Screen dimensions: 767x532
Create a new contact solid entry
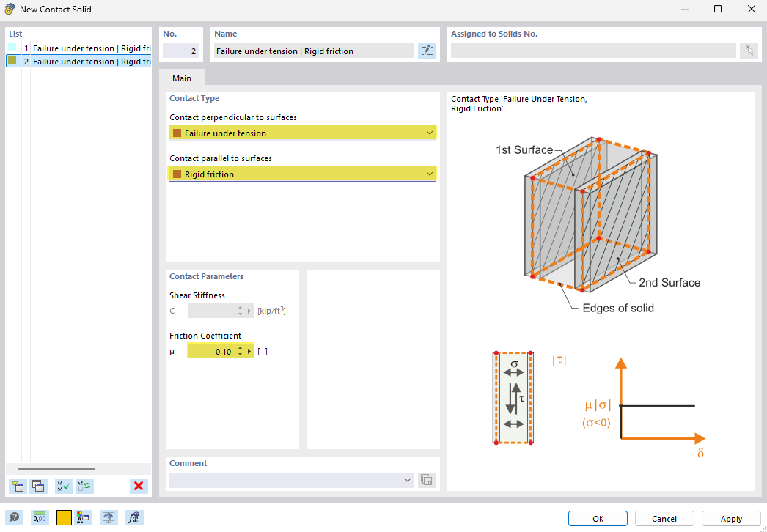click(17, 486)
